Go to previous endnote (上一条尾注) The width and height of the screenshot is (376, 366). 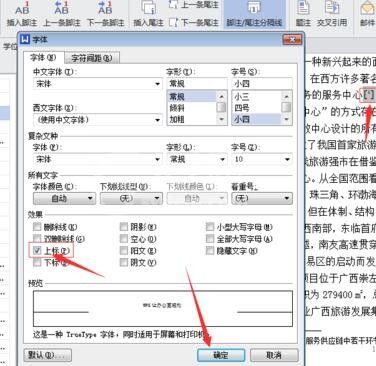[x=194, y=5]
